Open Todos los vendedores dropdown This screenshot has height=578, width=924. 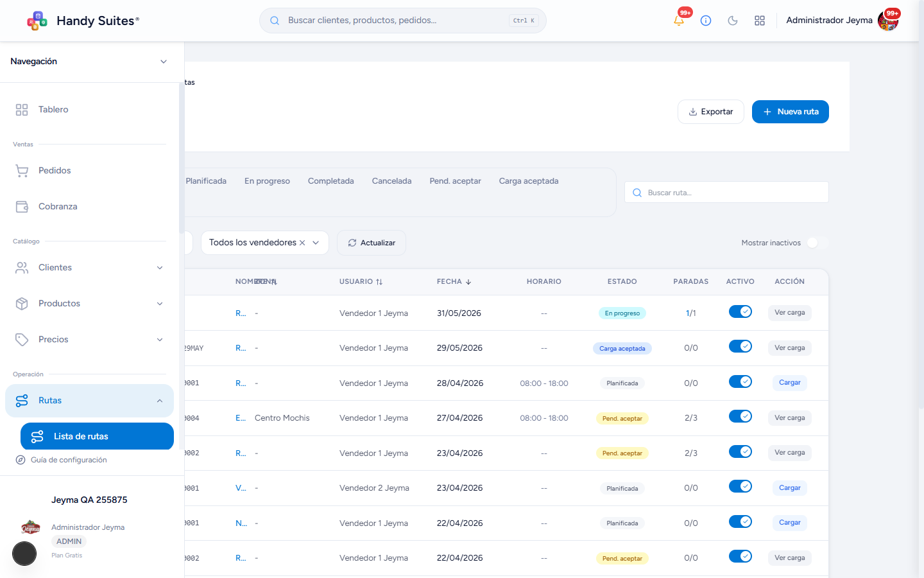coord(265,243)
